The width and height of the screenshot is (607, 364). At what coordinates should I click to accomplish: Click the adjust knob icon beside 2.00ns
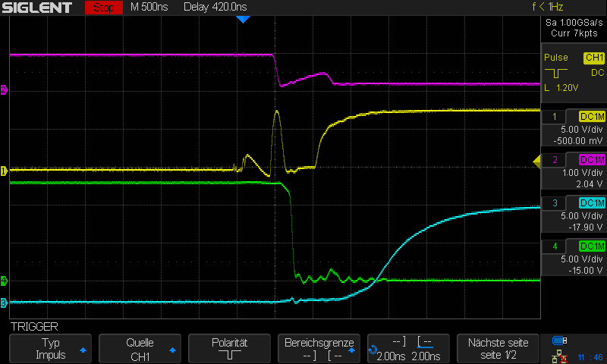pos(373,350)
